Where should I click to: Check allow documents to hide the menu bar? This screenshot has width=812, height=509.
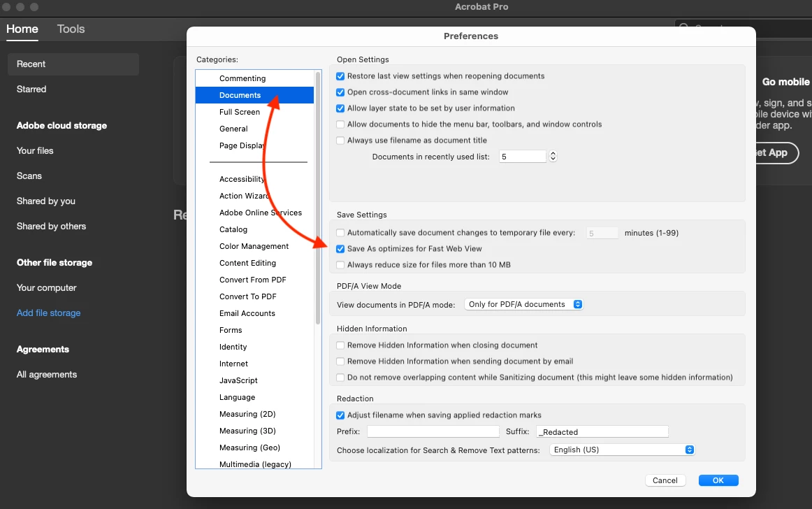pos(340,124)
